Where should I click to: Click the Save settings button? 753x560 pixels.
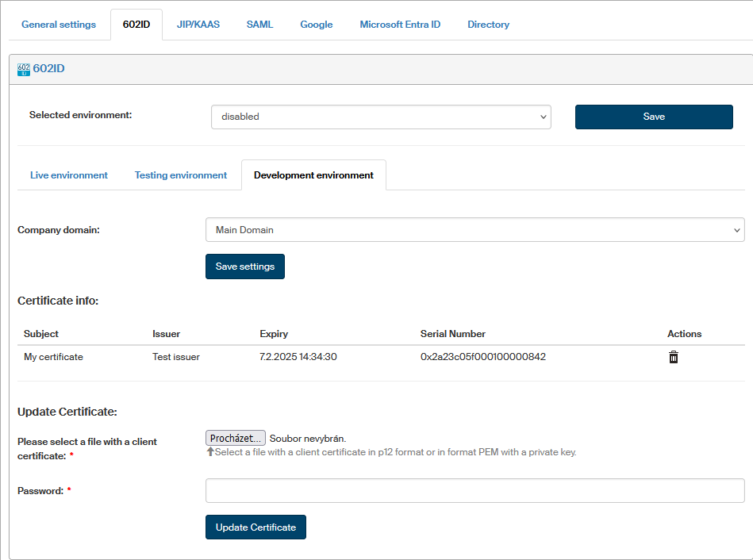pos(244,267)
